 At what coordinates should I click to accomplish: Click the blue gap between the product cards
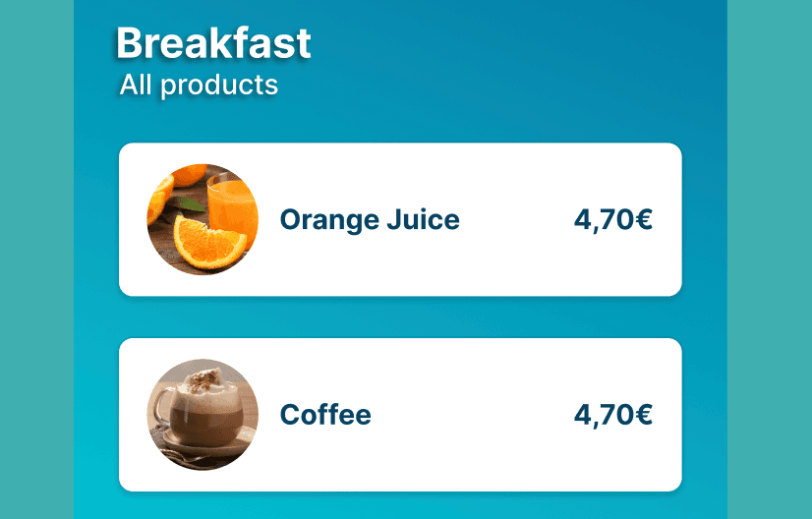[400, 317]
